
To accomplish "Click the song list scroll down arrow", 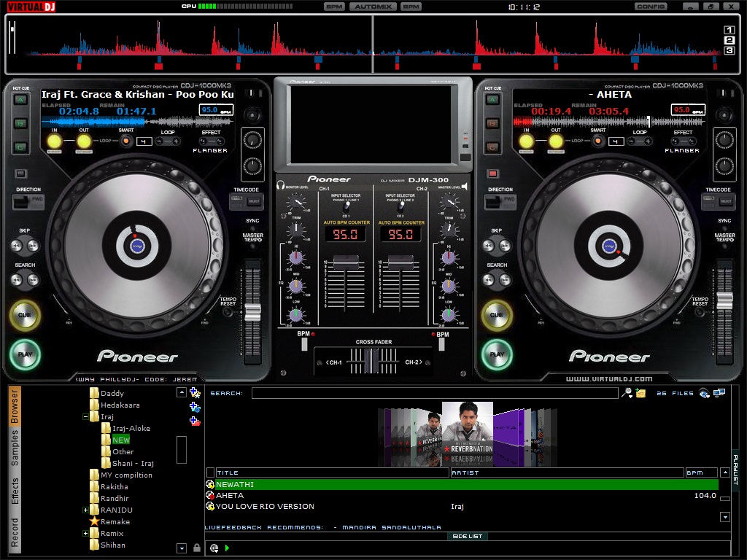I will tap(725, 517).
